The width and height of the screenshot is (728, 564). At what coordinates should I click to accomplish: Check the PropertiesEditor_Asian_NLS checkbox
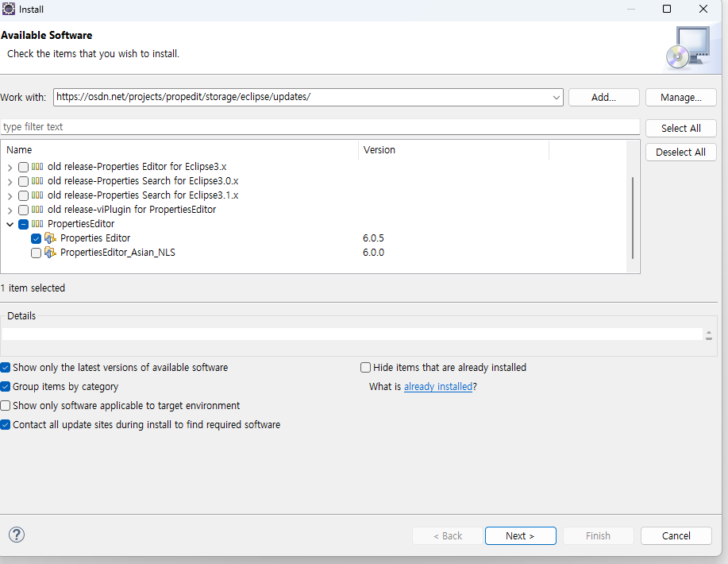coord(37,253)
